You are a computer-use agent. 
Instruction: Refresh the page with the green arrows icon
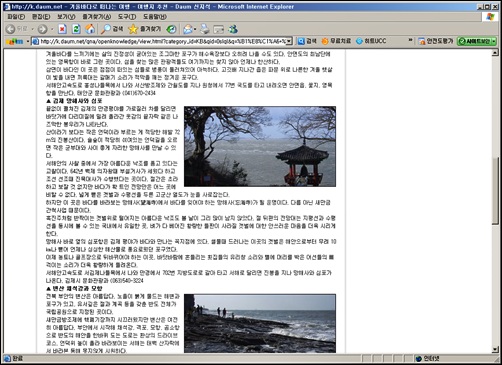pyautogui.click(x=76, y=29)
